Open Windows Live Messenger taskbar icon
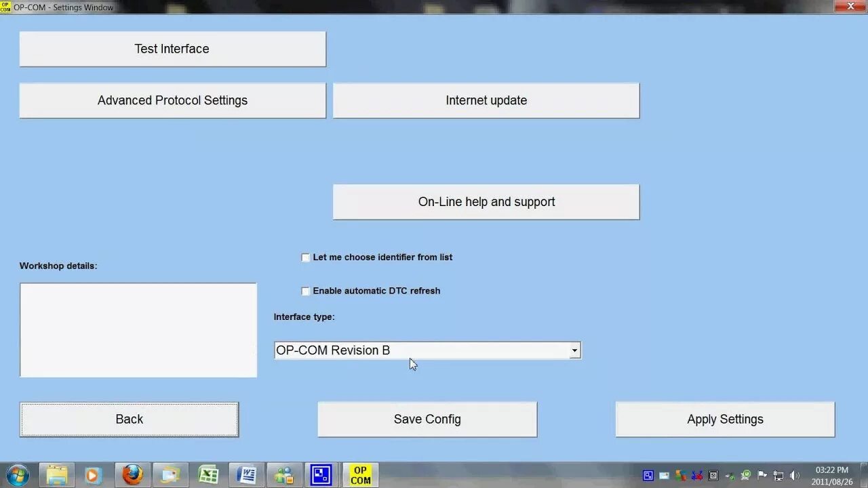 (x=283, y=475)
